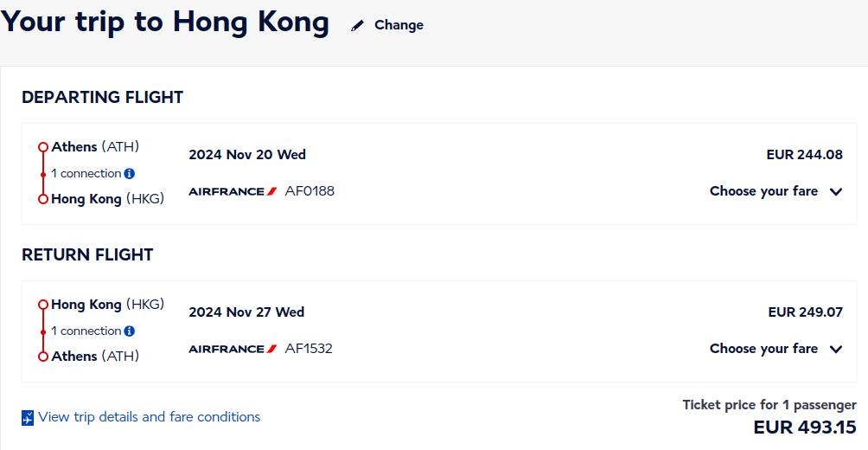Open View trip details and fare conditions
Screen dimensions: 868x450
coord(149,417)
